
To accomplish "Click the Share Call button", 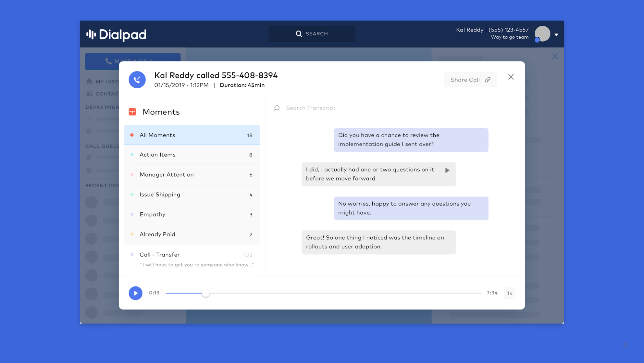I will [x=470, y=80].
